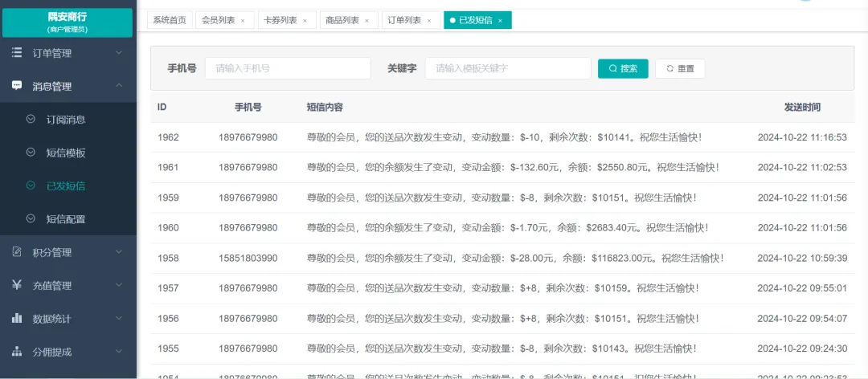Viewport: 868px width, 379px height.
Task: Focus the 关键字 template keyword input
Action: click(x=507, y=69)
